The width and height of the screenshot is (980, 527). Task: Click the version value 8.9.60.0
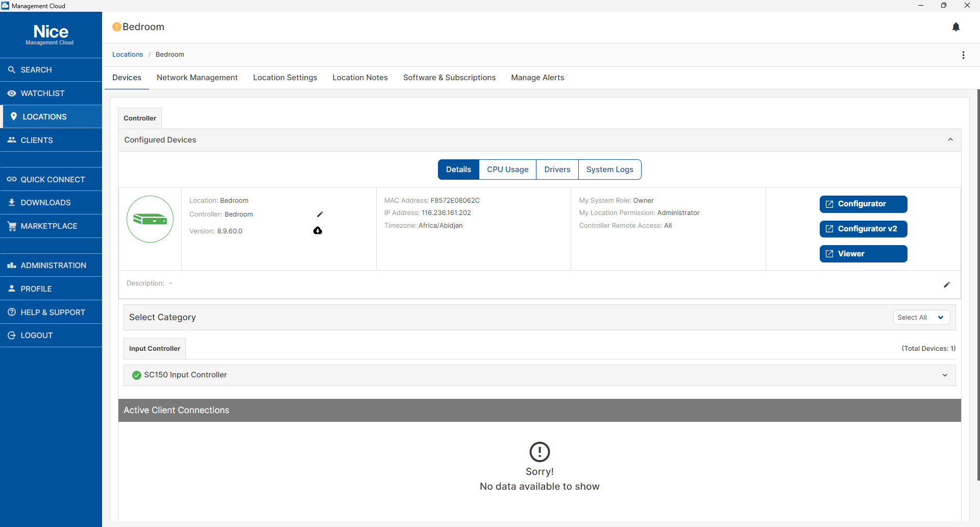[x=230, y=231]
